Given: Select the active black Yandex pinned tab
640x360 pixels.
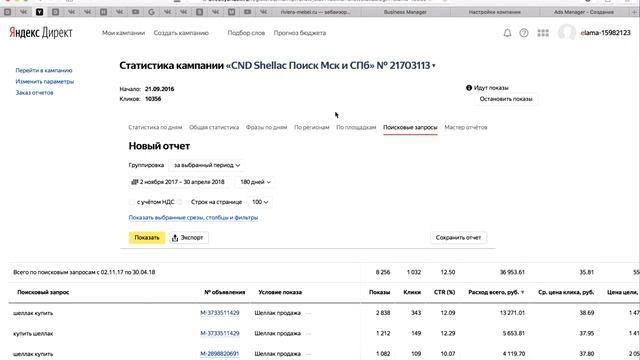Looking at the screenshot, I should [39, 12].
